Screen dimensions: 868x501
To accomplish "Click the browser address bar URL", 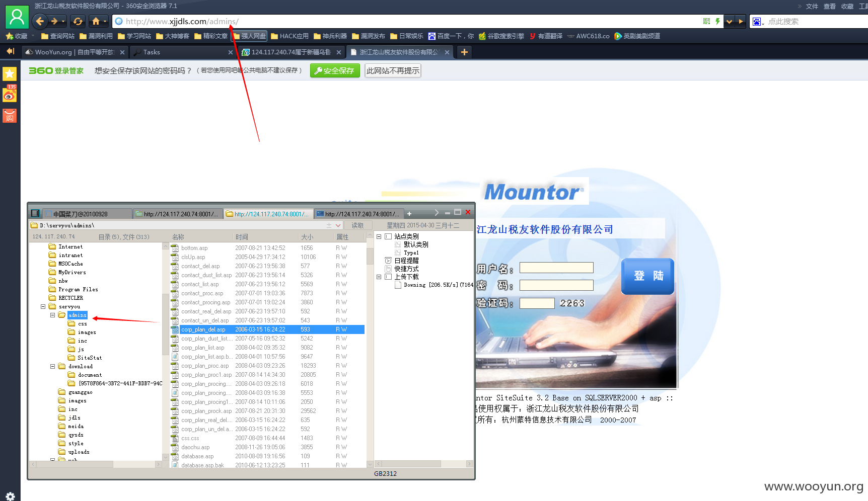I will point(182,21).
